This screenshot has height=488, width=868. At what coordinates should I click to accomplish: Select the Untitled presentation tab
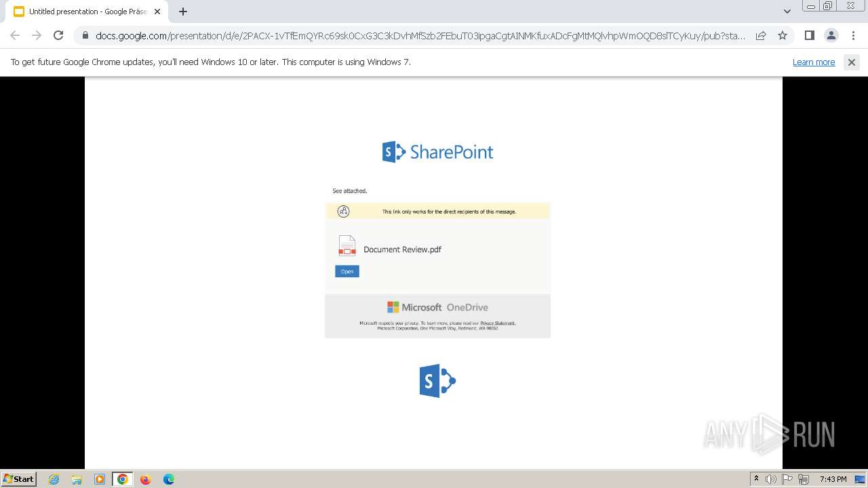click(x=87, y=12)
